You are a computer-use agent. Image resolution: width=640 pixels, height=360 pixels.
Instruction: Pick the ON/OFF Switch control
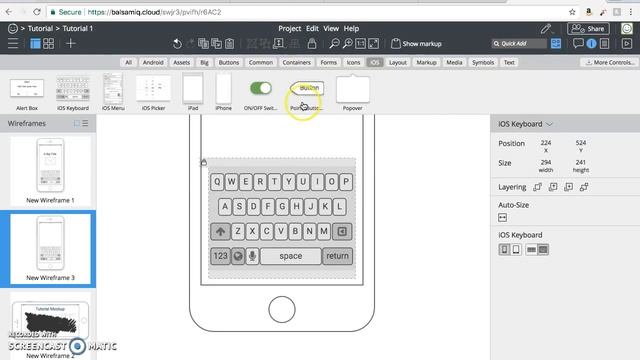click(260, 93)
